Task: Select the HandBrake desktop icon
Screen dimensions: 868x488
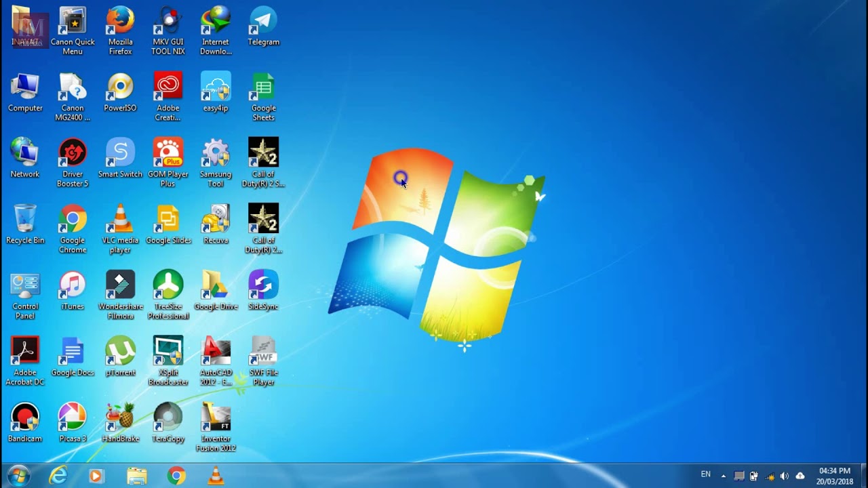Action: tap(120, 424)
